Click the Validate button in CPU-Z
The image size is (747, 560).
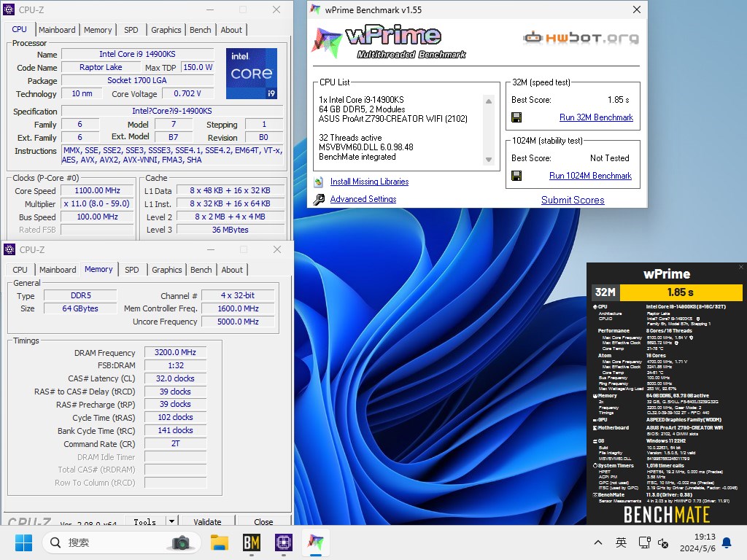[207, 521]
